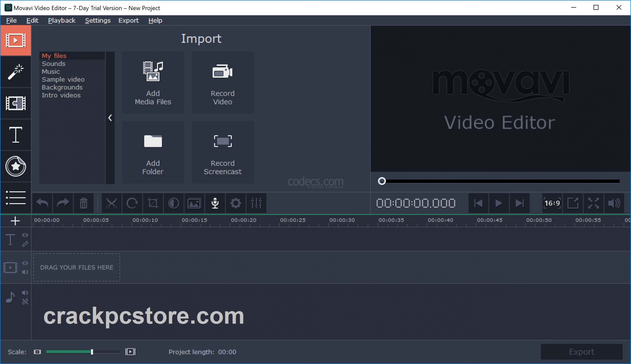631x364 pixels.
Task: Click the preview seek bar handle
Action: point(382,181)
